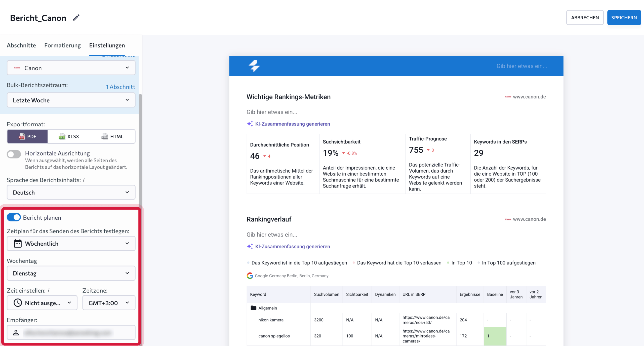Click info icon next to Sprache des Berichtsinhalts

[x=84, y=180]
